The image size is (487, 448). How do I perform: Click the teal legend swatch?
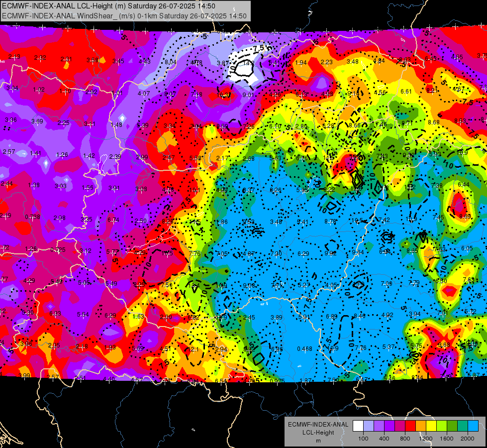[463, 426]
